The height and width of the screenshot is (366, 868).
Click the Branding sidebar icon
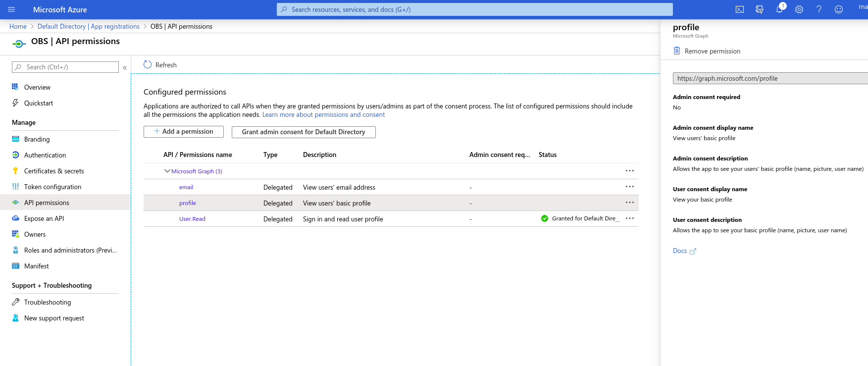pyautogui.click(x=15, y=139)
